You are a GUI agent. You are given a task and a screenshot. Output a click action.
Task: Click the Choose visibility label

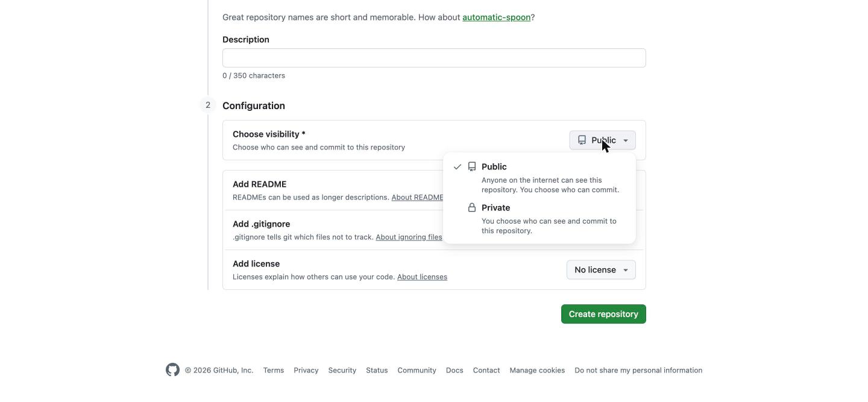(x=269, y=134)
